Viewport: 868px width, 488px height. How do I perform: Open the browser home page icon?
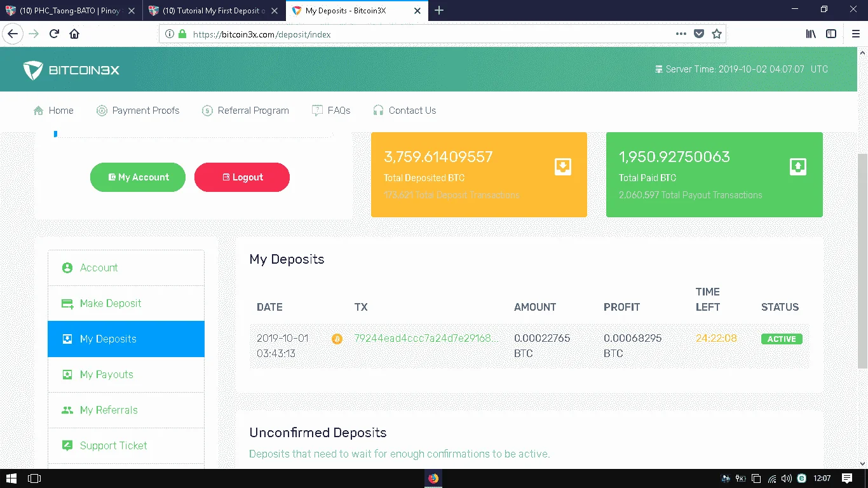click(74, 34)
